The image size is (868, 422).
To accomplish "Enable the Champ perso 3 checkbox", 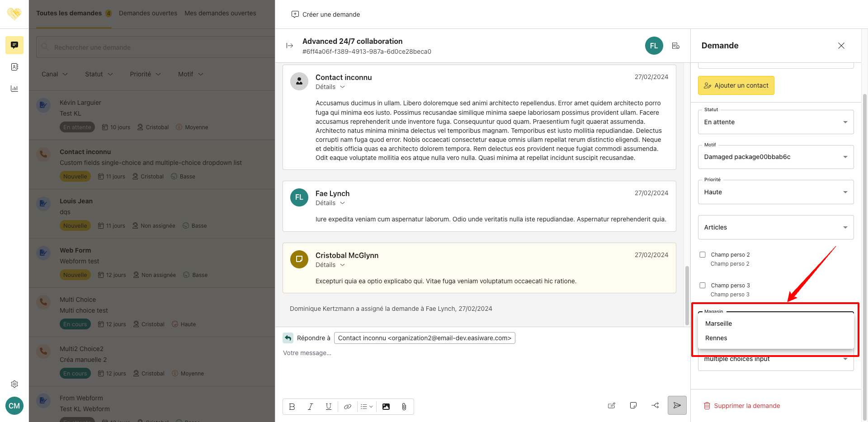I will [x=703, y=286].
